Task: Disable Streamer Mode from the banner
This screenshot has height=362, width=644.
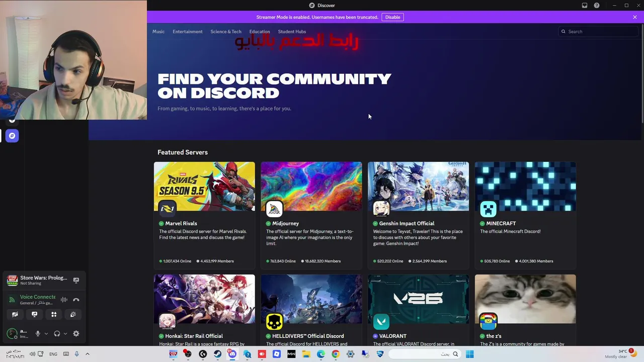Action: point(392,17)
